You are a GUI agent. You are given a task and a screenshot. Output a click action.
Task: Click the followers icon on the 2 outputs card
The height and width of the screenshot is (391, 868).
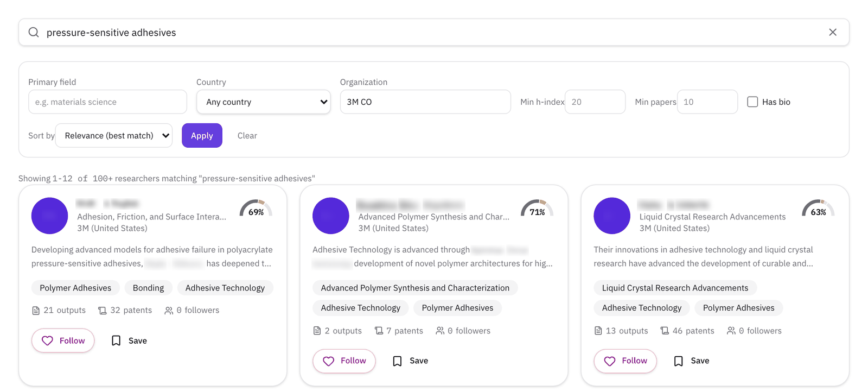pos(440,331)
